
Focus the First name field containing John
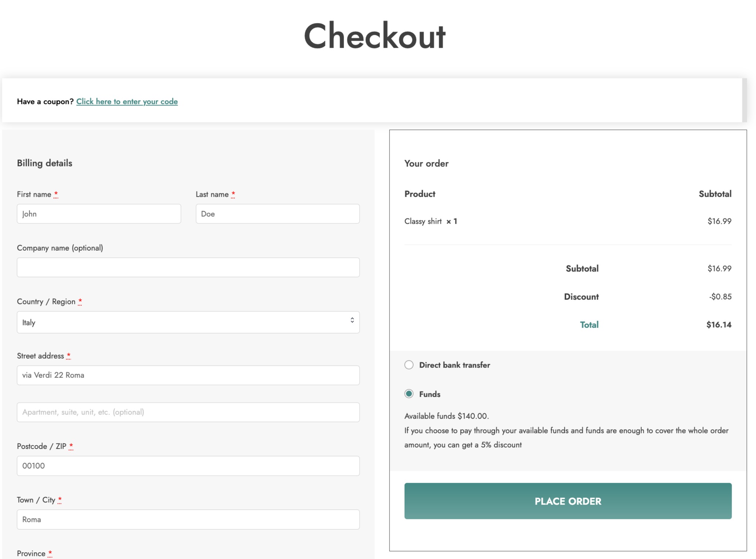pos(99,214)
